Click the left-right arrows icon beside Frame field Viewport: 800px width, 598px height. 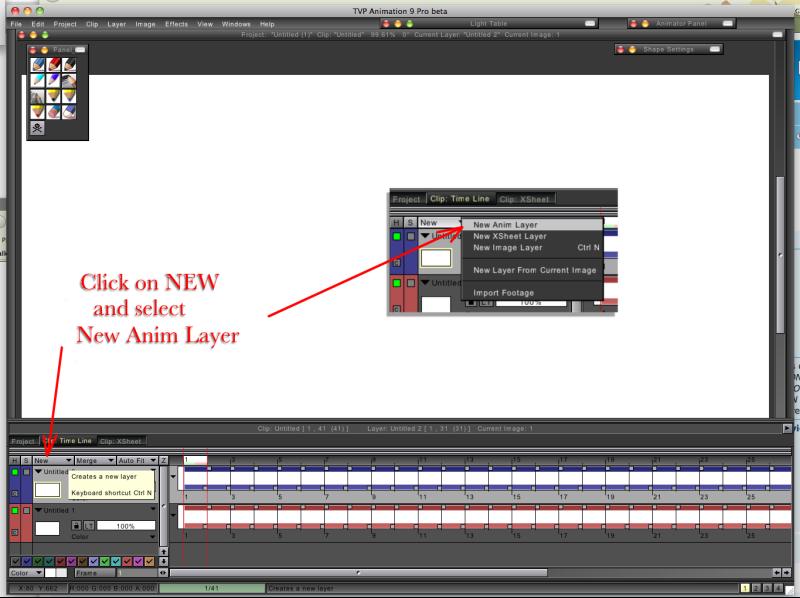(163, 573)
